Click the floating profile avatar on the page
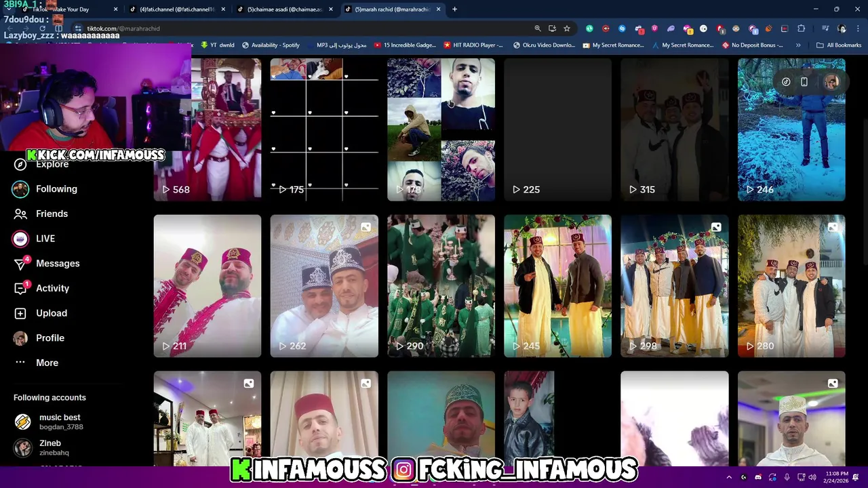868x488 pixels. (x=831, y=82)
